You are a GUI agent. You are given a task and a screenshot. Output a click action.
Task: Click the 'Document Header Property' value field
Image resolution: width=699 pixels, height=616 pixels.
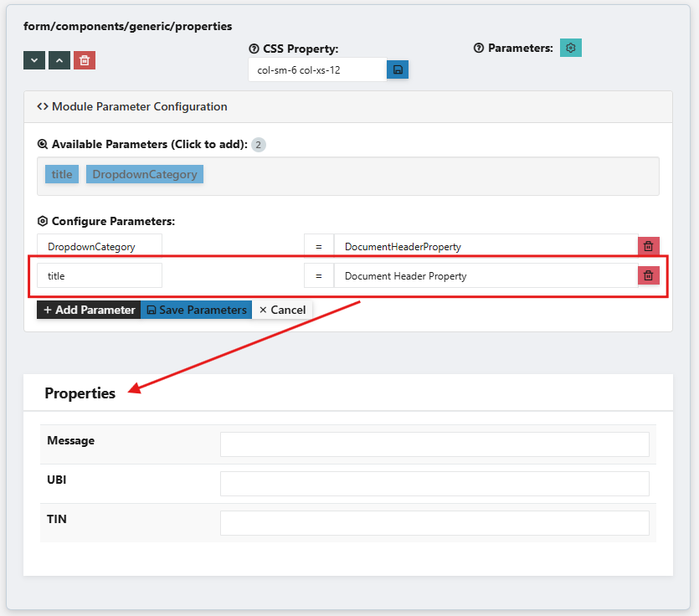pos(486,275)
